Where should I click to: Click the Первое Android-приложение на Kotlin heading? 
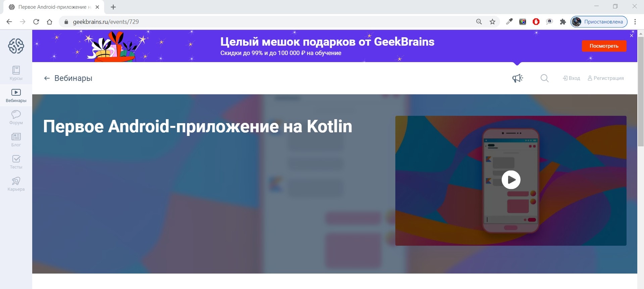(198, 127)
